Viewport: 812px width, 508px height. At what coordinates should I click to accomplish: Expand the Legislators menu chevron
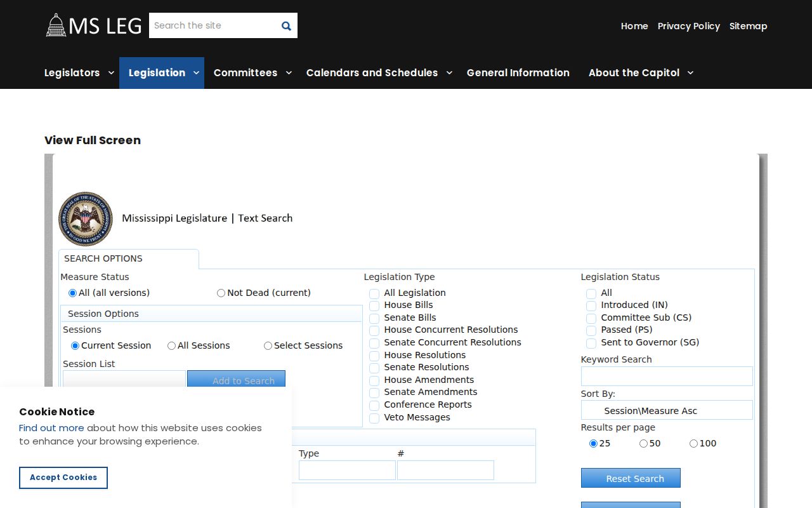[111, 73]
